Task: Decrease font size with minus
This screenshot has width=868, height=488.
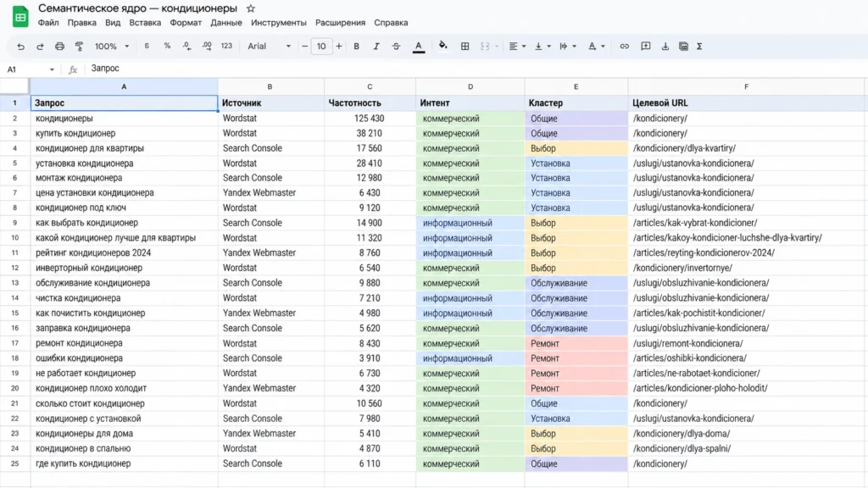Action: (x=304, y=47)
